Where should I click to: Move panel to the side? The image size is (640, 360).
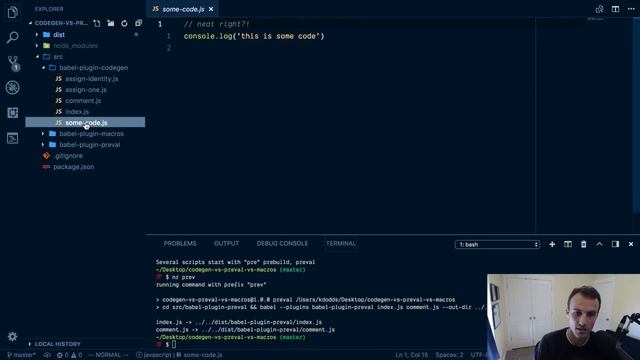615,244
